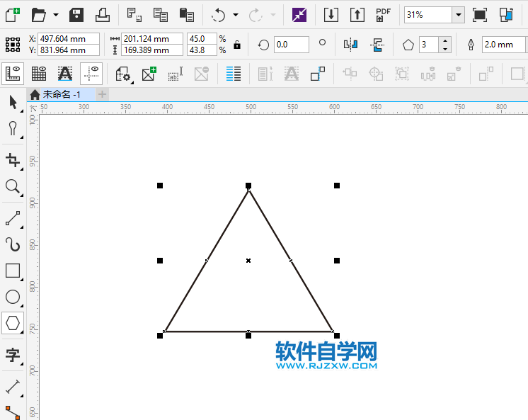The image size is (528, 420).
Task: Activate the Zoom magnifier tool
Action: click(13, 186)
